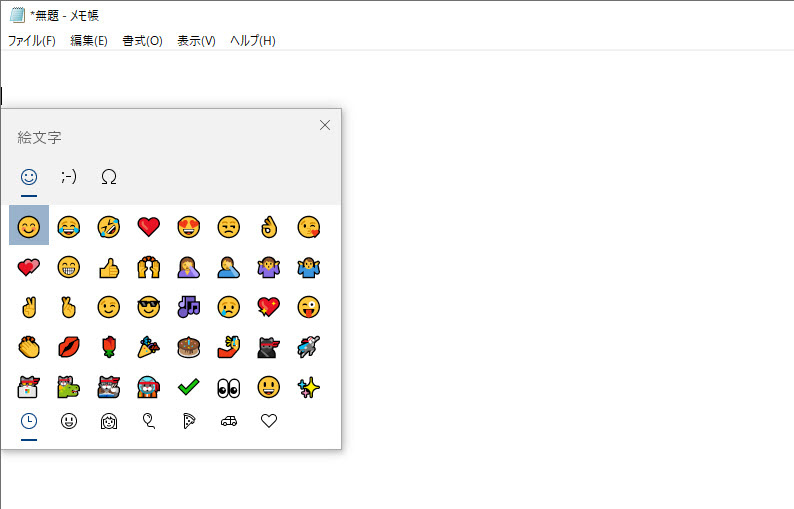Open the car transportation emoji category
794x509 pixels.
pos(228,422)
